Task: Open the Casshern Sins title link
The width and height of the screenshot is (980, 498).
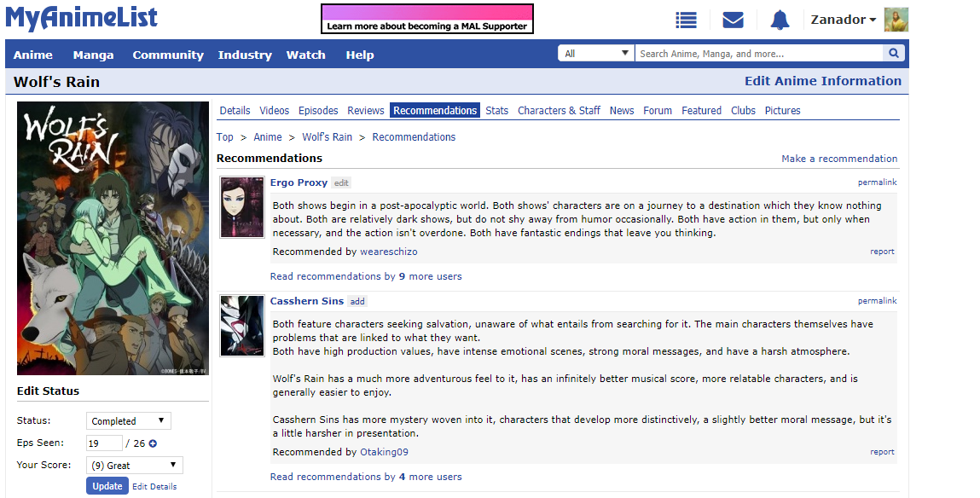Action: (307, 301)
